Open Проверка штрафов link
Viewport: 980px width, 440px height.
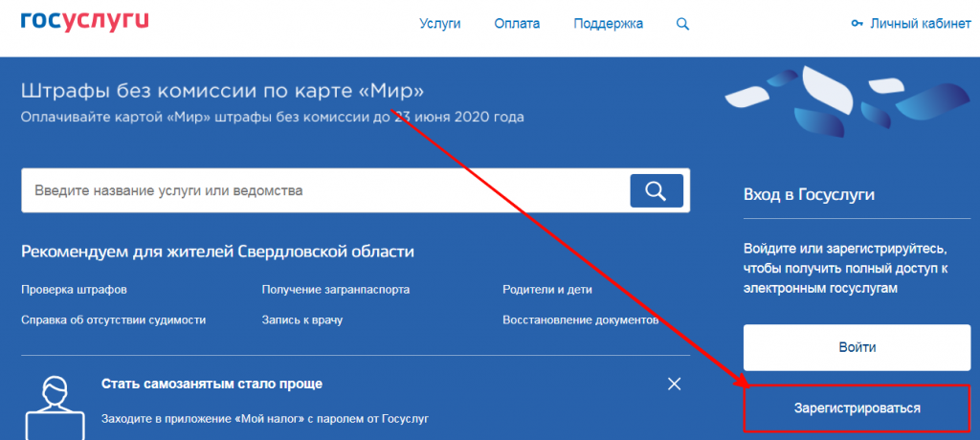click(x=74, y=289)
